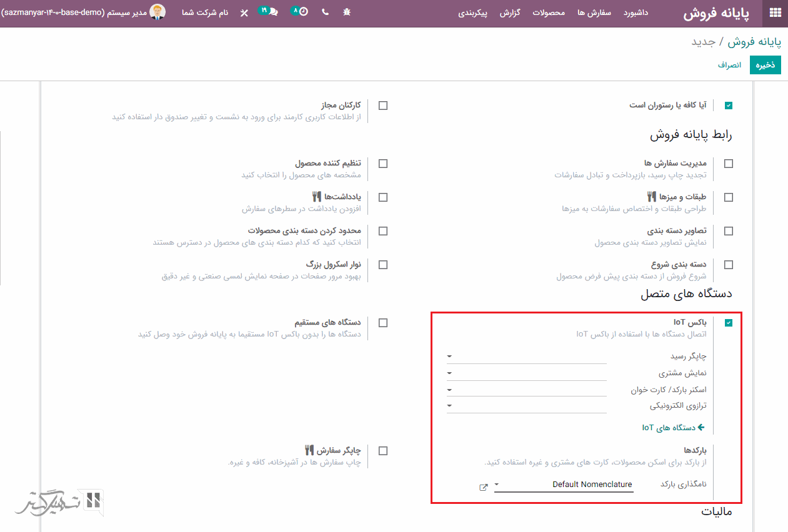
Task: Open external link for Default Nomenclature
Action: [x=483, y=487]
